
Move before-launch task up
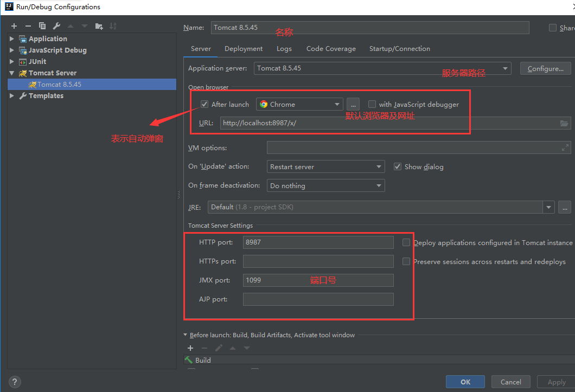tap(233, 348)
